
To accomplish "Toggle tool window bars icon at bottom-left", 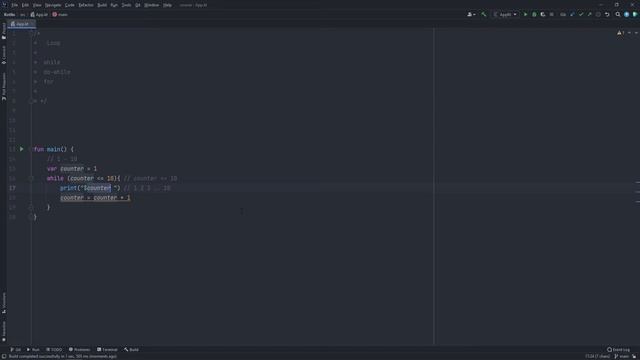I will [x=4, y=356].
